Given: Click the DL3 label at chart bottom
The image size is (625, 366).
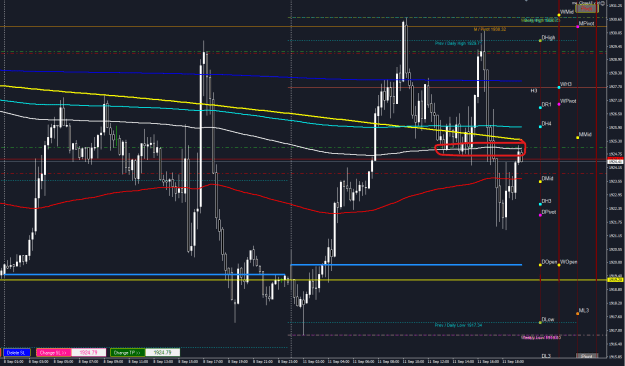Looking at the screenshot, I should [x=546, y=356].
